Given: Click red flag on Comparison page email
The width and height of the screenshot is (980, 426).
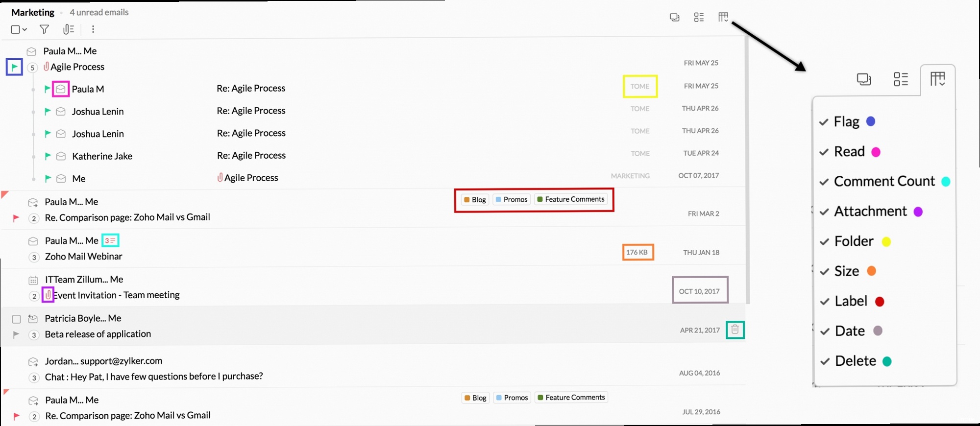Looking at the screenshot, I should pyautogui.click(x=16, y=218).
